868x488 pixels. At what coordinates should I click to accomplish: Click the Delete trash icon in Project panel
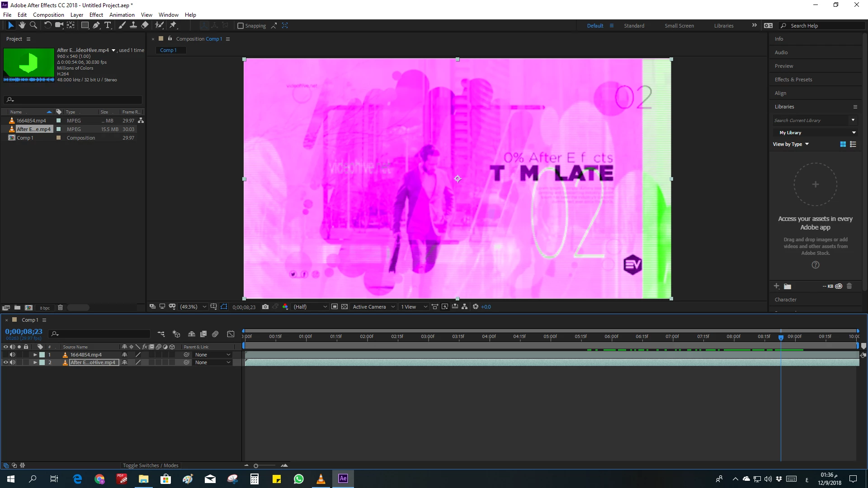pyautogui.click(x=60, y=308)
